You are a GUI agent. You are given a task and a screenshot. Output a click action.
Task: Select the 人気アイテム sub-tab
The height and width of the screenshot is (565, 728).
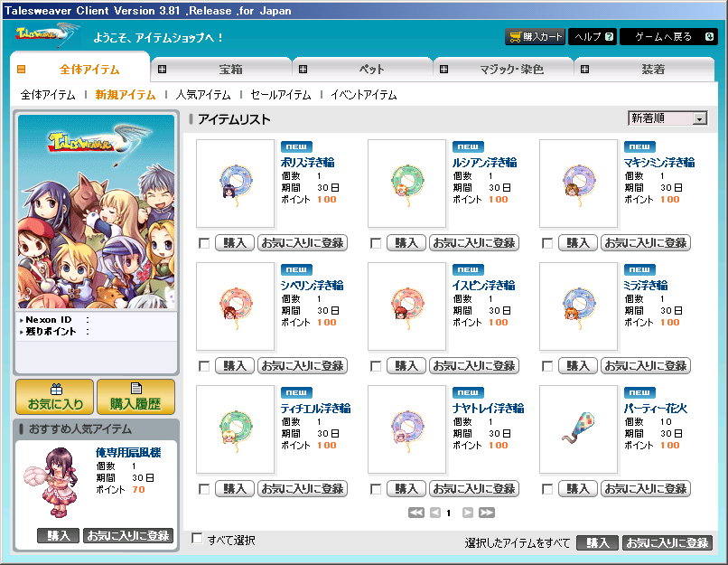203,94
